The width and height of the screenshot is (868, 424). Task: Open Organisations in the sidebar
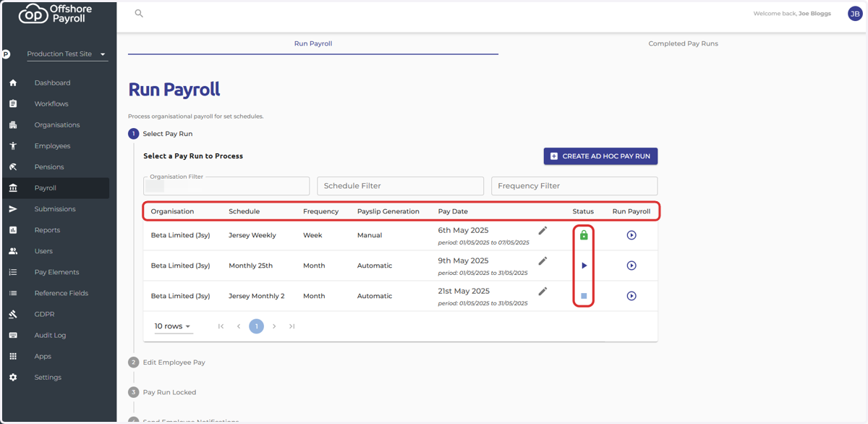tap(57, 124)
